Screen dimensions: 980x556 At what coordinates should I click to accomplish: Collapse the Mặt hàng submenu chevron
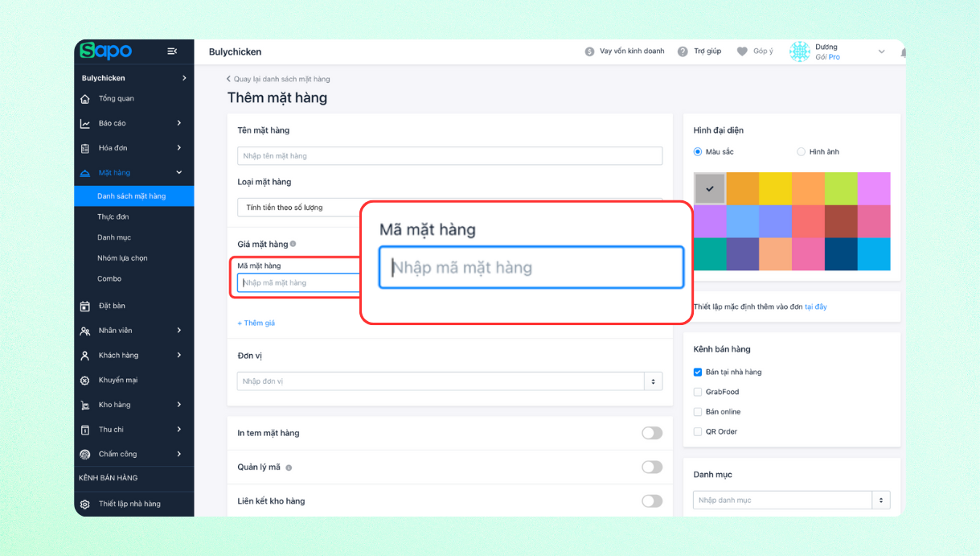(x=179, y=172)
